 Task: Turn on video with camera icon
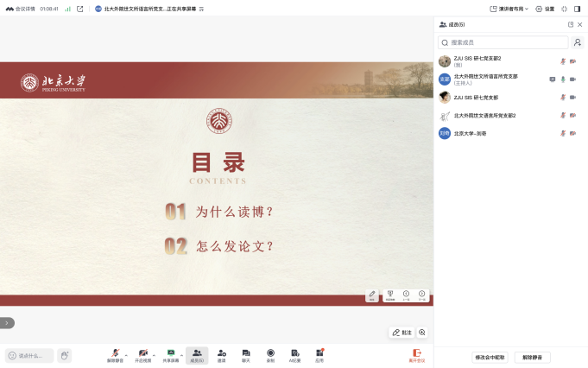(x=142, y=354)
